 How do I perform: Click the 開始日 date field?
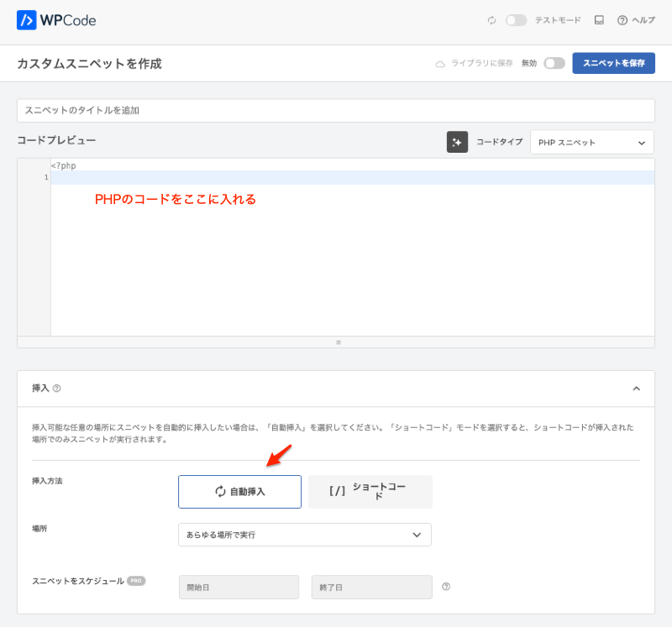(x=239, y=588)
